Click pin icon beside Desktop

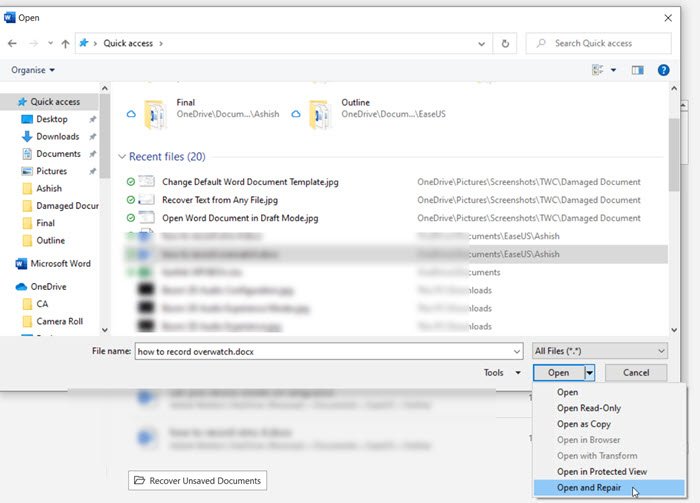pyautogui.click(x=92, y=119)
